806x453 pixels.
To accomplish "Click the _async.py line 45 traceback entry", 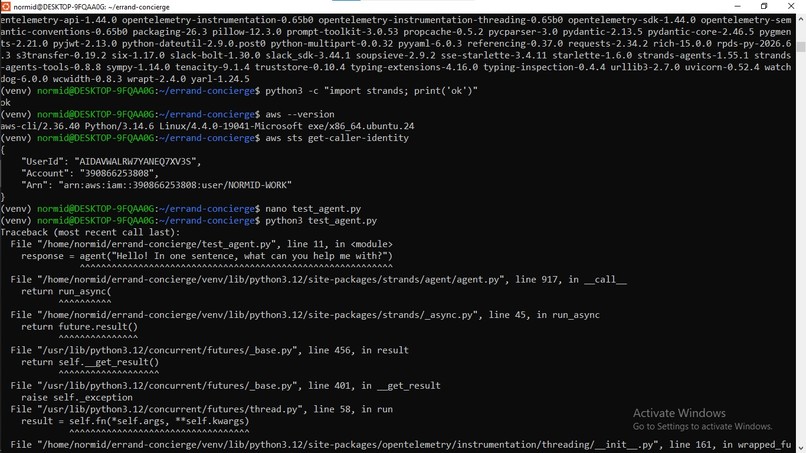I will (305, 315).
